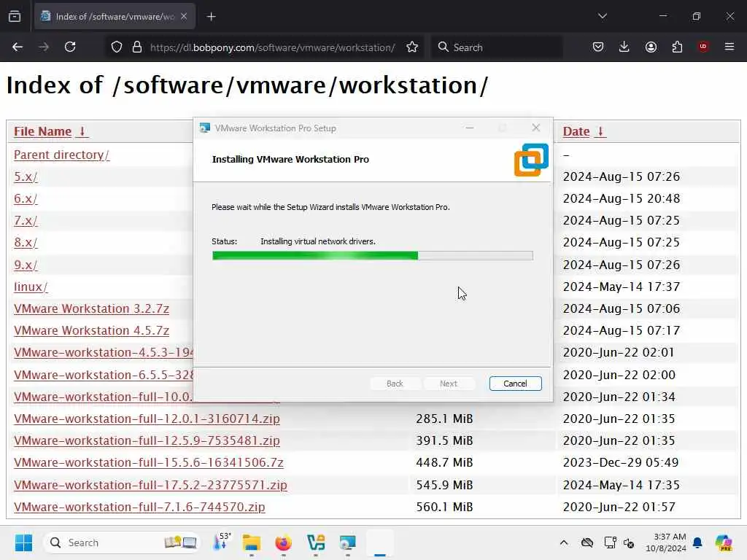
Task: Click the 2023-Dec-29 05:49 date cell
Action: pyautogui.click(x=620, y=462)
